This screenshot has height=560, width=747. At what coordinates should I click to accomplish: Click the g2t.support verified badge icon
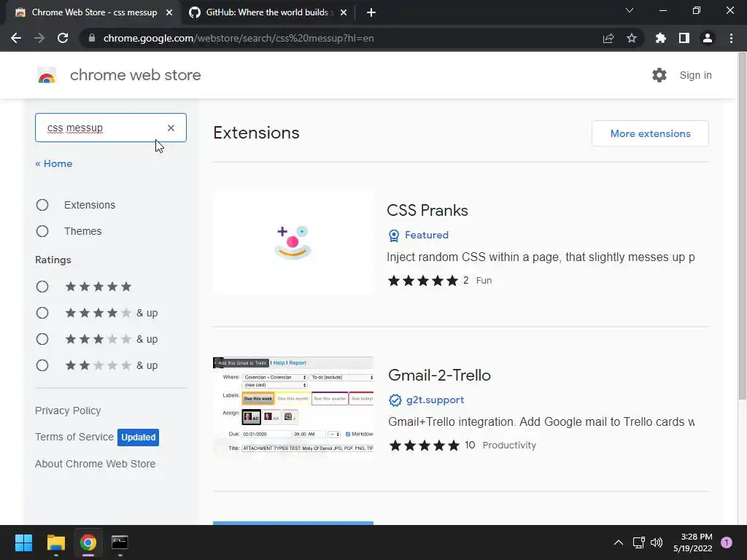395,400
